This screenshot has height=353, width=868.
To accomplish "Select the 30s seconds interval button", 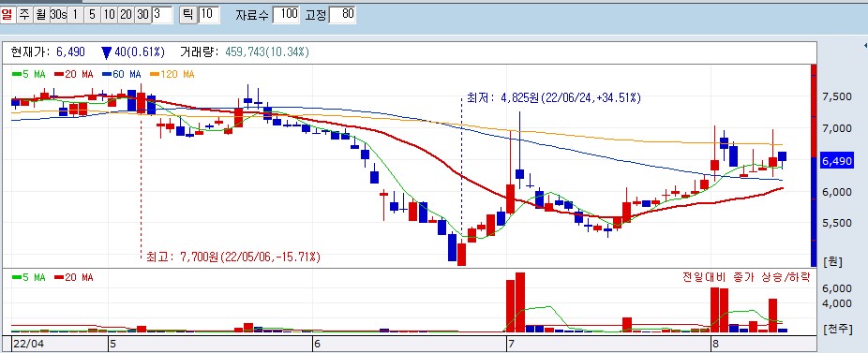I will [57, 14].
